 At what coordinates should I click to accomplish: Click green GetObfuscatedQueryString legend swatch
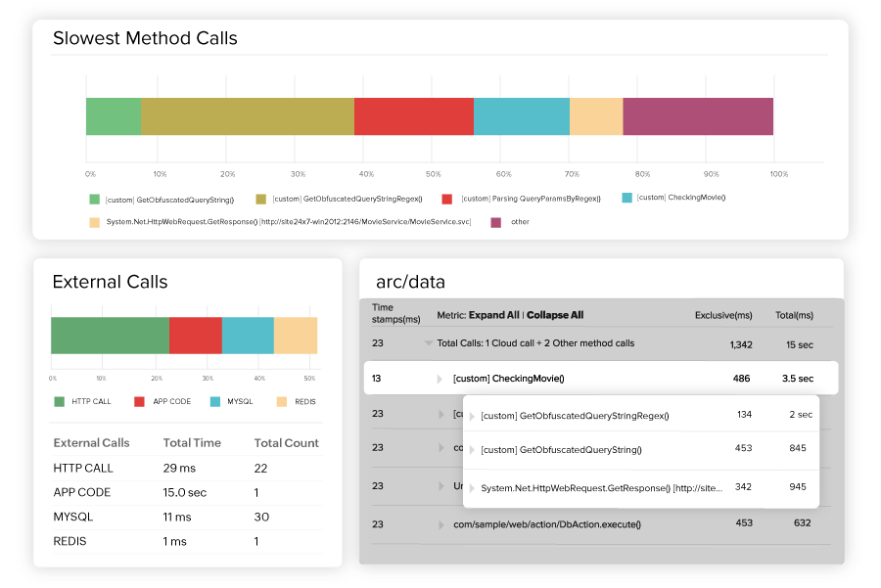(94, 200)
